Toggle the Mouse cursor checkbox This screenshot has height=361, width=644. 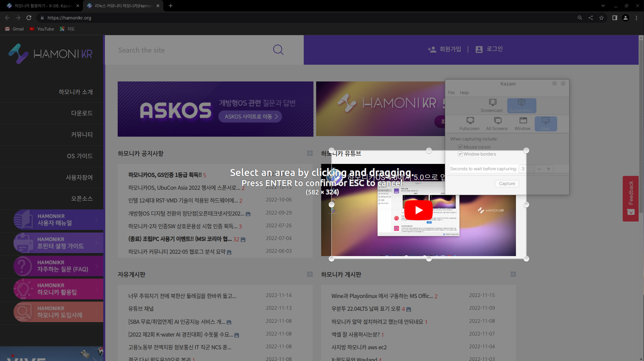coord(460,147)
